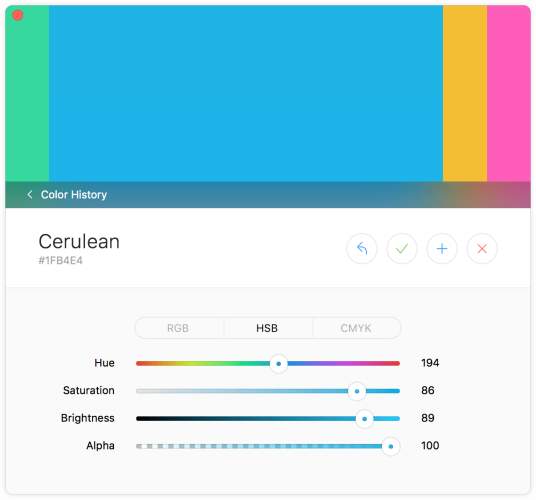The image size is (536, 500).
Task: Switch to the CMYK tab
Action: (x=357, y=328)
